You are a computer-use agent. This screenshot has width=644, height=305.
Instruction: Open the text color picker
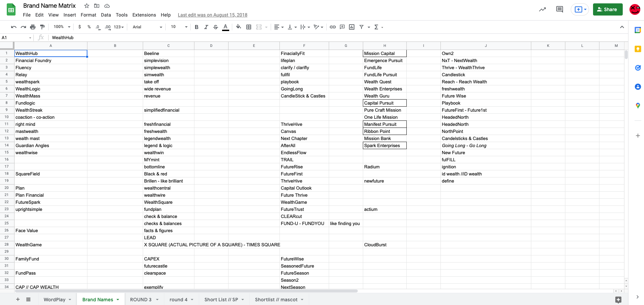click(x=225, y=27)
